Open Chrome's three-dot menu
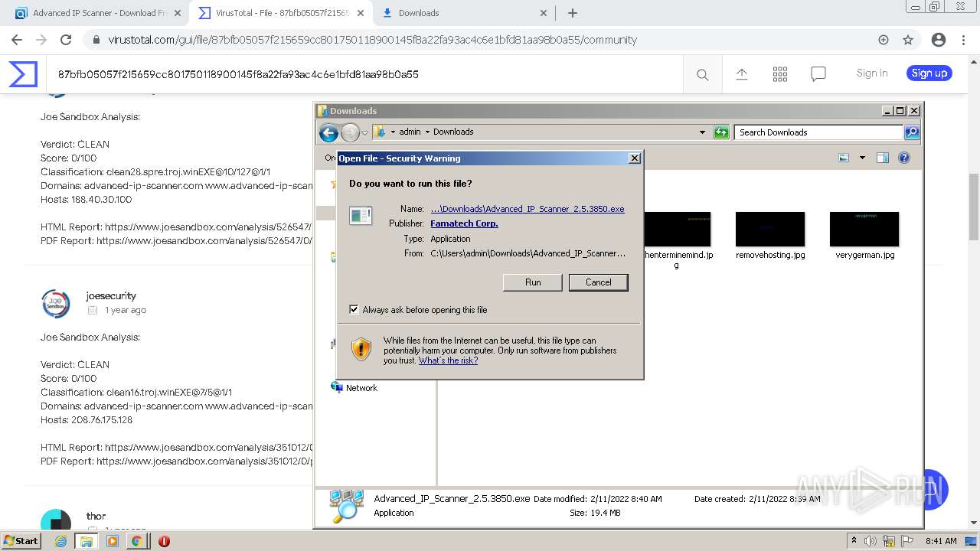 (963, 40)
